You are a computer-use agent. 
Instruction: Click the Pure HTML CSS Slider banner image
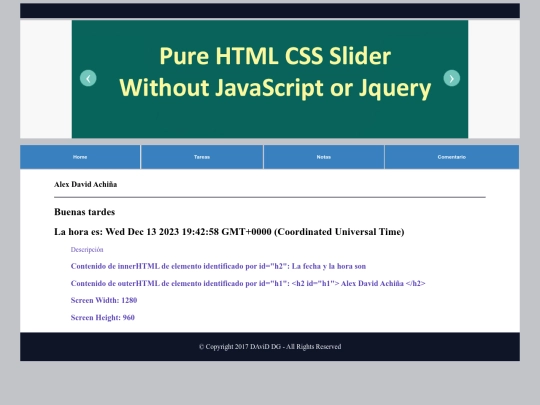click(x=270, y=79)
